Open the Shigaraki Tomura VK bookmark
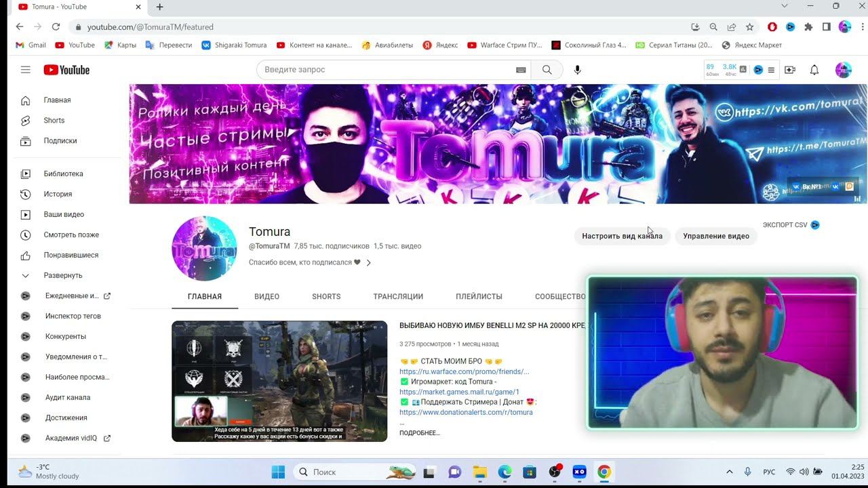The image size is (868, 488). [234, 45]
